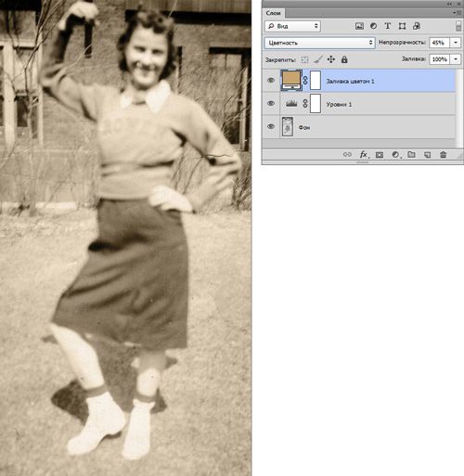This screenshot has height=476, width=464.
Task: Filter layers by smart object type
Action: pos(417,26)
